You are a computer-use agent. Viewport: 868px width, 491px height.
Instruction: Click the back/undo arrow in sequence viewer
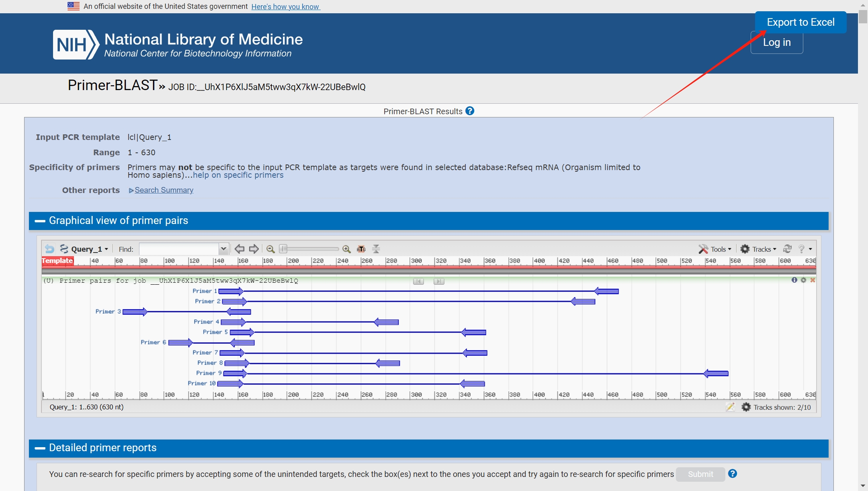(x=49, y=249)
